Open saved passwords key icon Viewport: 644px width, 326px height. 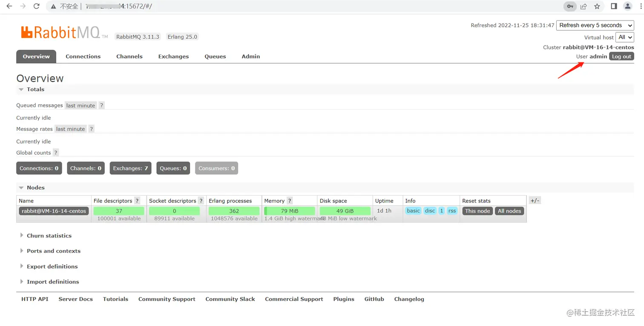coord(570,6)
